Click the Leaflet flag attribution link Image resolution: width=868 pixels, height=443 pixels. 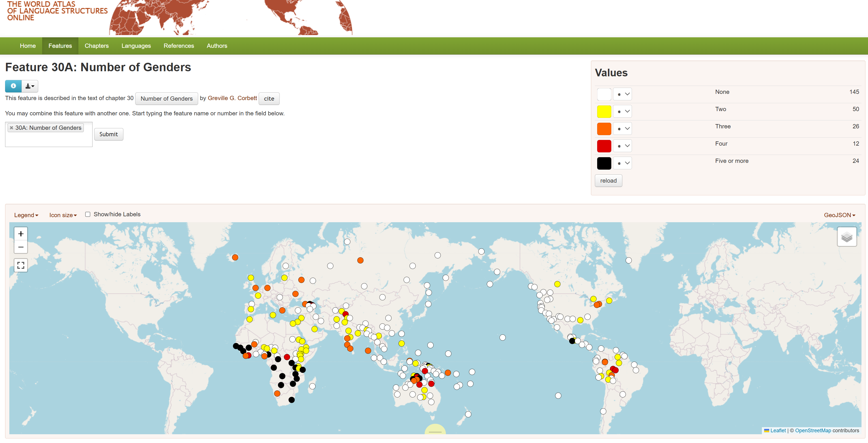[x=775, y=431]
